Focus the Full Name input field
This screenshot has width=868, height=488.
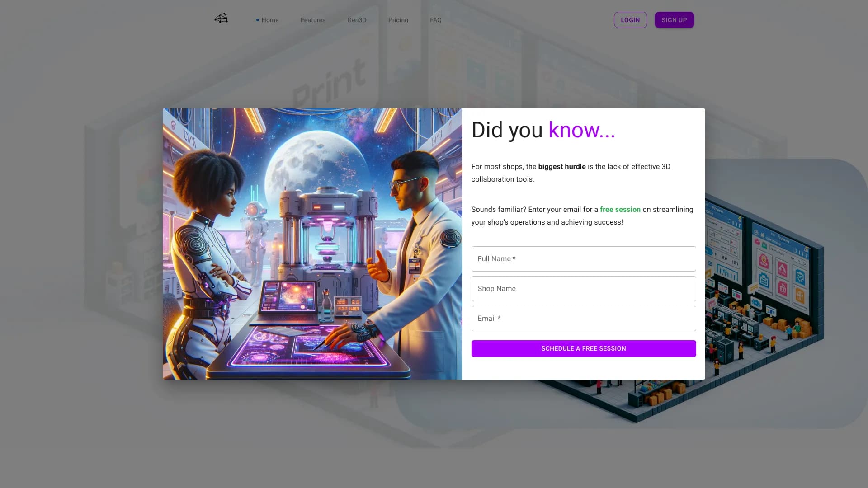(583, 259)
